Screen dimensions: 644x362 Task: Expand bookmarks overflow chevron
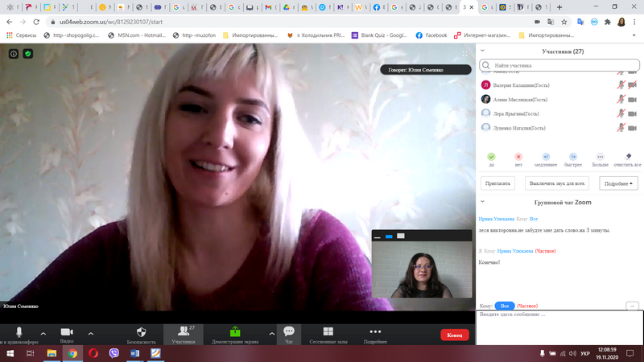pyautogui.click(x=634, y=35)
